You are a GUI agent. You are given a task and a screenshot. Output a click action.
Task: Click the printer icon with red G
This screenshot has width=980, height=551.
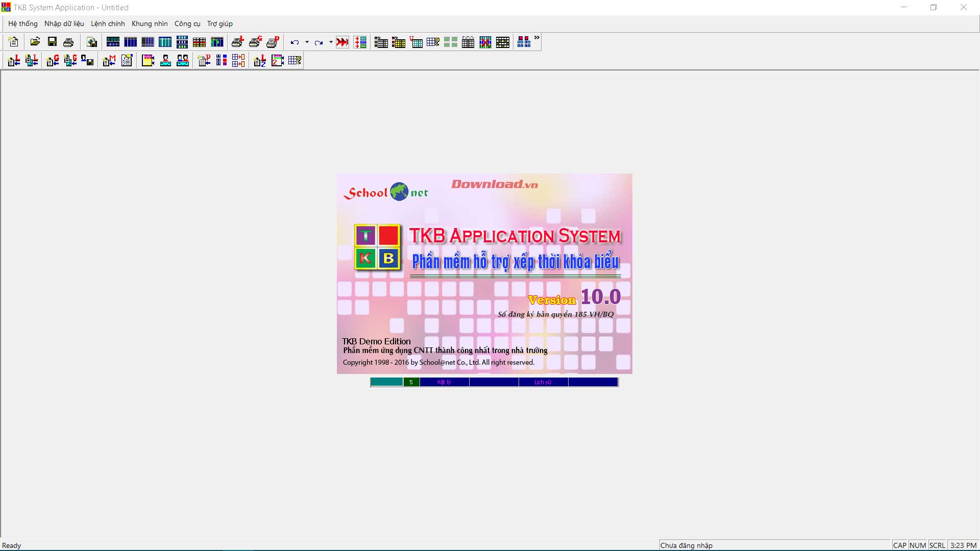click(x=255, y=42)
